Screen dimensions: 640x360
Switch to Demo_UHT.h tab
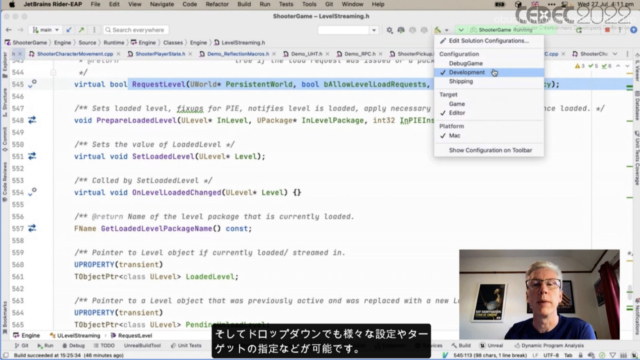click(306, 54)
